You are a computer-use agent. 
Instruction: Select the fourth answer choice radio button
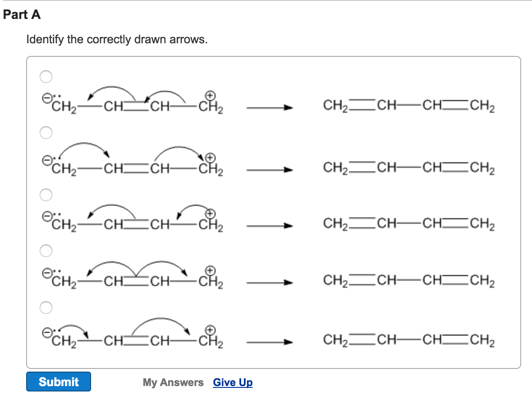tap(46, 251)
